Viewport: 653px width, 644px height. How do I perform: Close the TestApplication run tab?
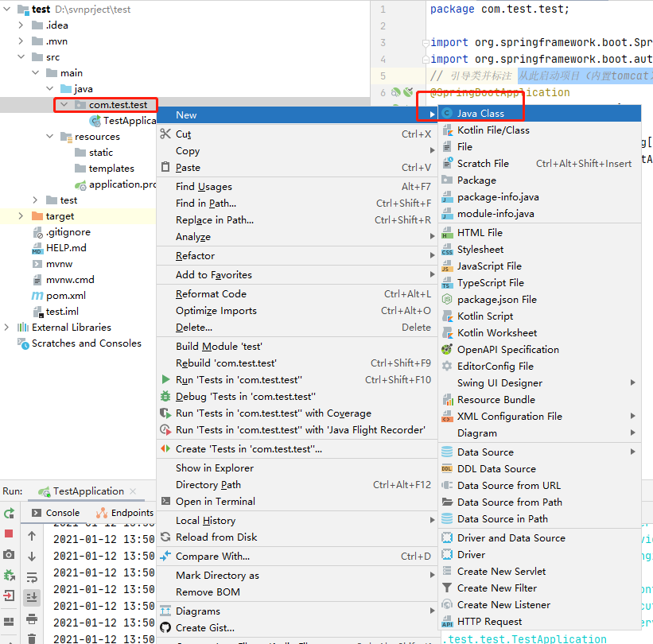[x=133, y=491]
